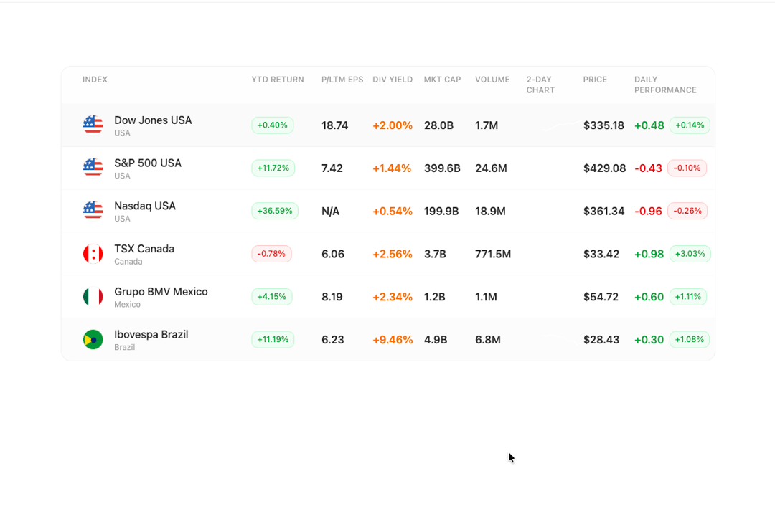Click the 199.9B market cap value

(x=441, y=212)
